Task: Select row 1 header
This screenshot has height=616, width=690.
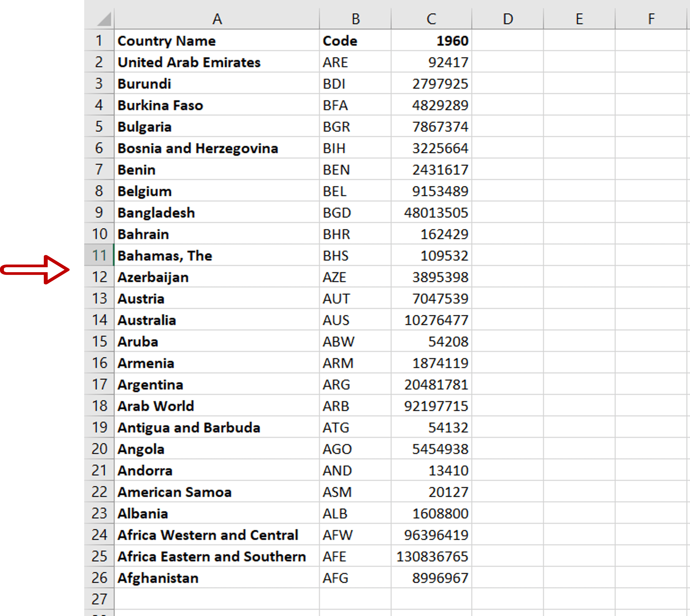Action: [99, 41]
